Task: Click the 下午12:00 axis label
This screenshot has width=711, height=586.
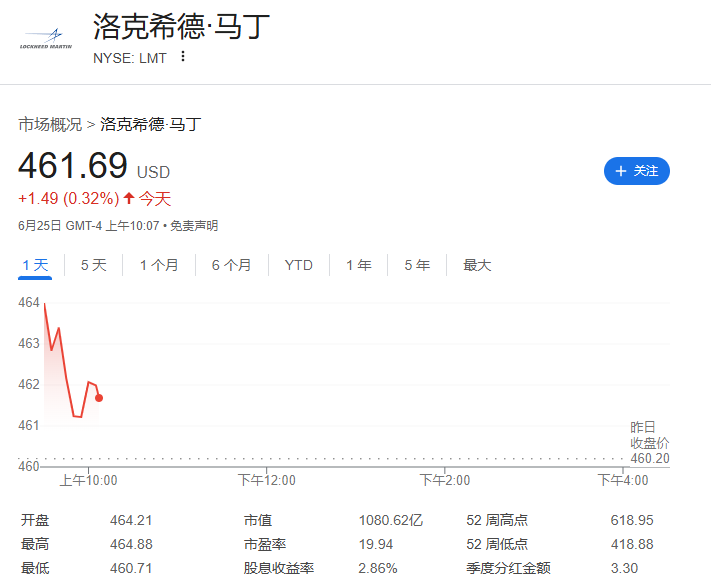Action: [x=267, y=480]
